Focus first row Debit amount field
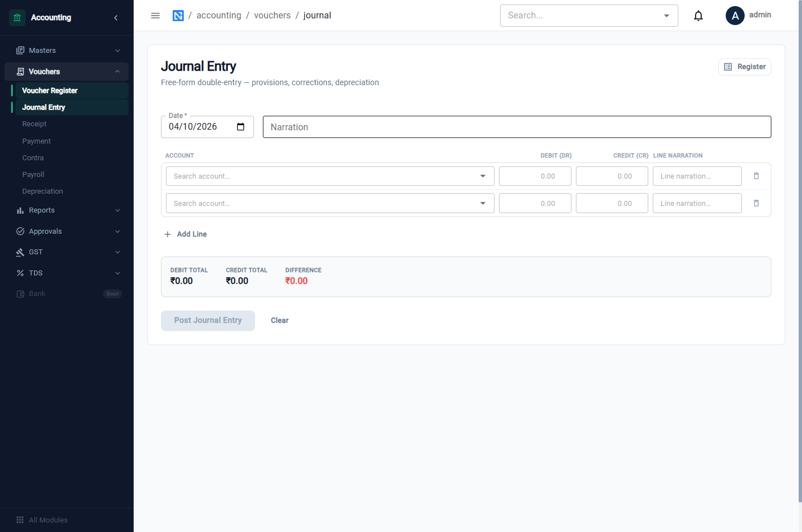This screenshot has width=802, height=532. click(535, 176)
